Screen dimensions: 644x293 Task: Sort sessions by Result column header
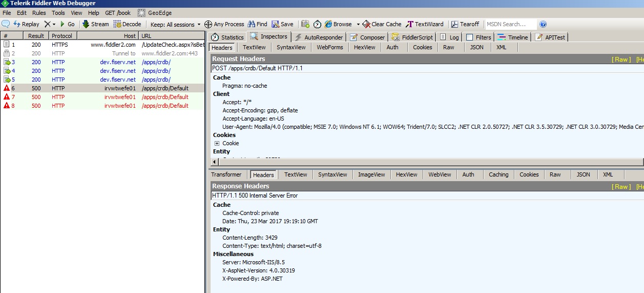[37, 36]
